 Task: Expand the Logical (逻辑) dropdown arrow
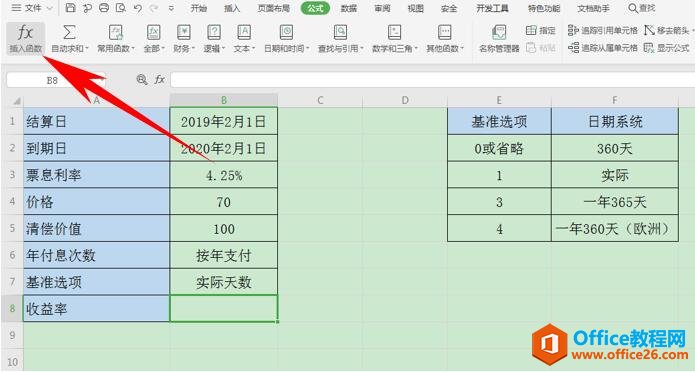coord(223,48)
